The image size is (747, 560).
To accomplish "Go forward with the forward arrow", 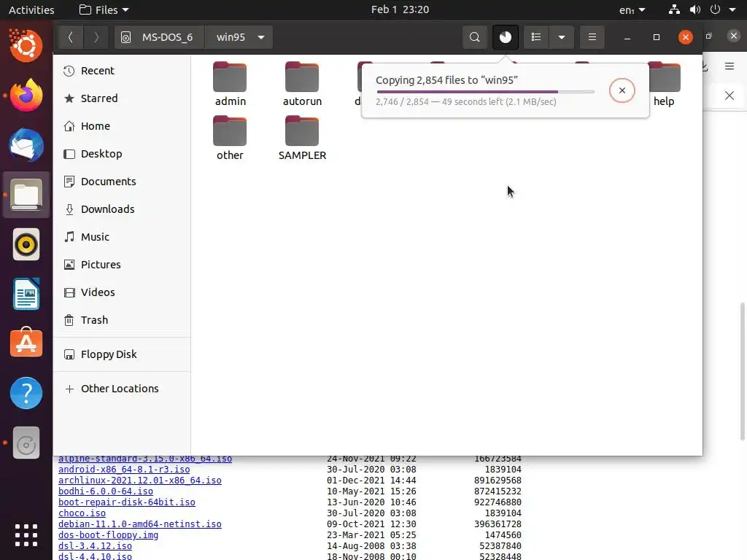I will (x=96, y=37).
